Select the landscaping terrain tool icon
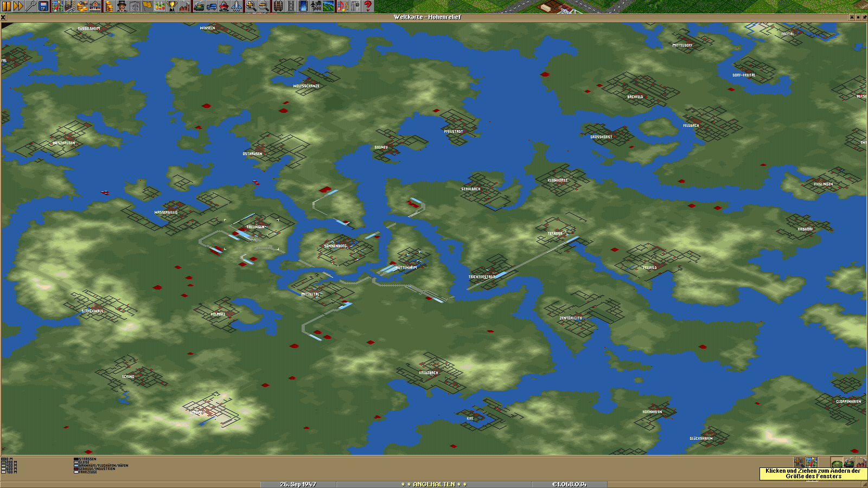The width and height of the screenshot is (868, 488). point(329,6)
